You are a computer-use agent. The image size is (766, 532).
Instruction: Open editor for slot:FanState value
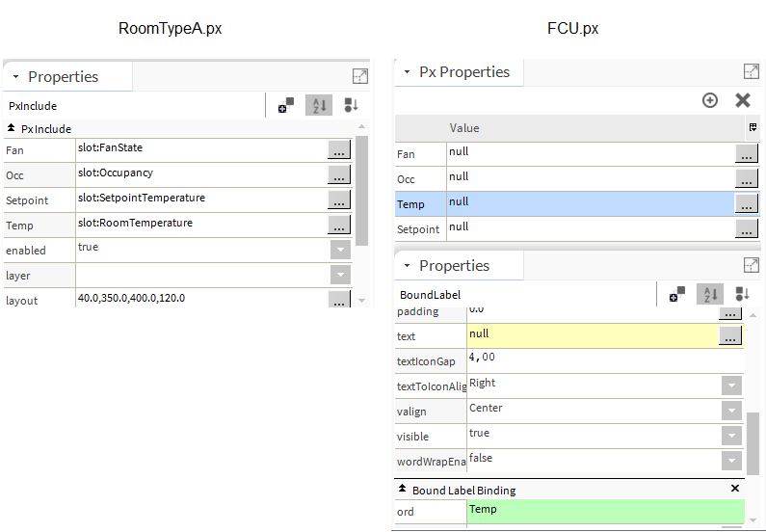pos(338,150)
